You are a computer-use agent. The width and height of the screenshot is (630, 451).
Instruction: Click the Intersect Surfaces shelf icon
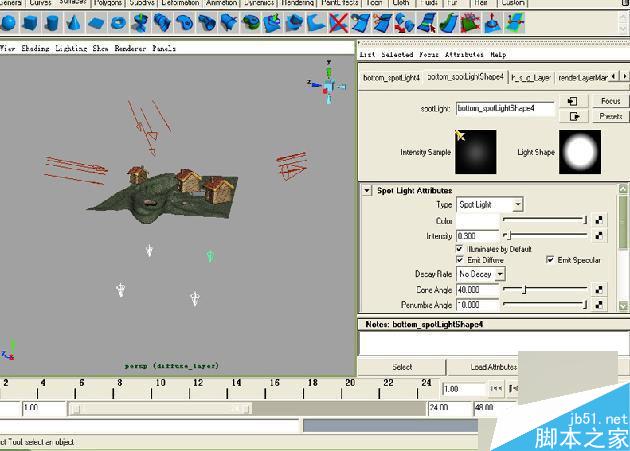click(295, 23)
